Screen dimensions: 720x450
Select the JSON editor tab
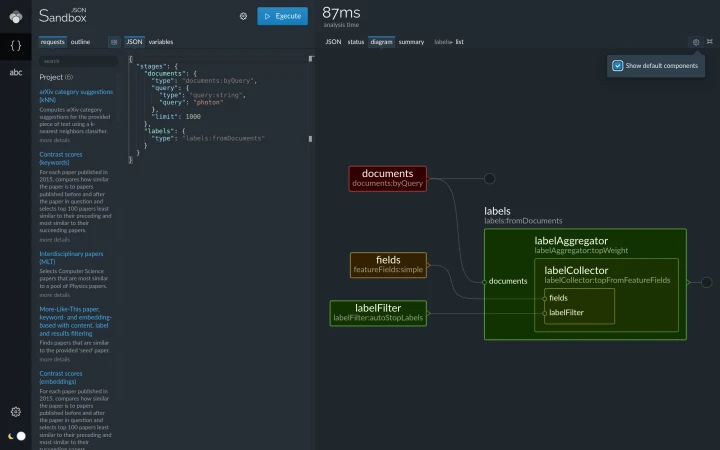134,42
